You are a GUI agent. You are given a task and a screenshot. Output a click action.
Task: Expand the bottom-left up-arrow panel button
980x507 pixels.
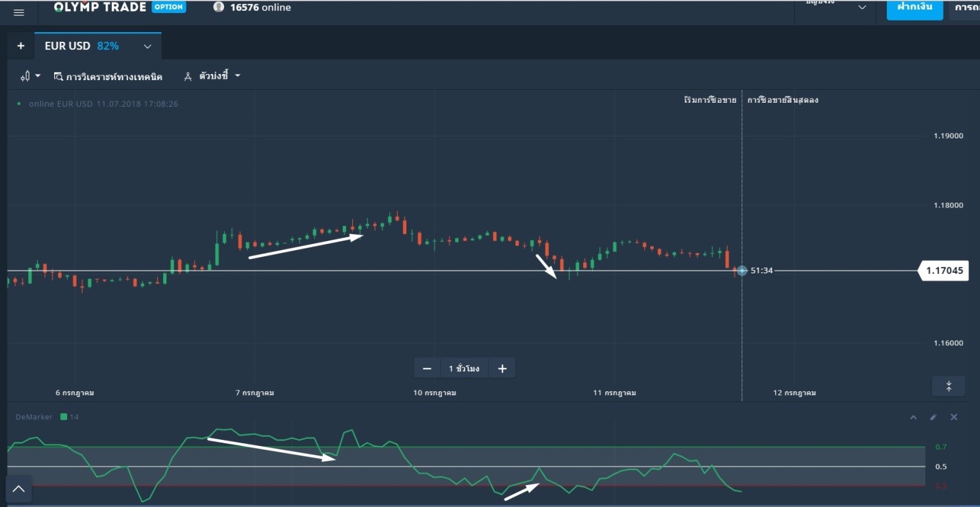(x=19, y=489)
